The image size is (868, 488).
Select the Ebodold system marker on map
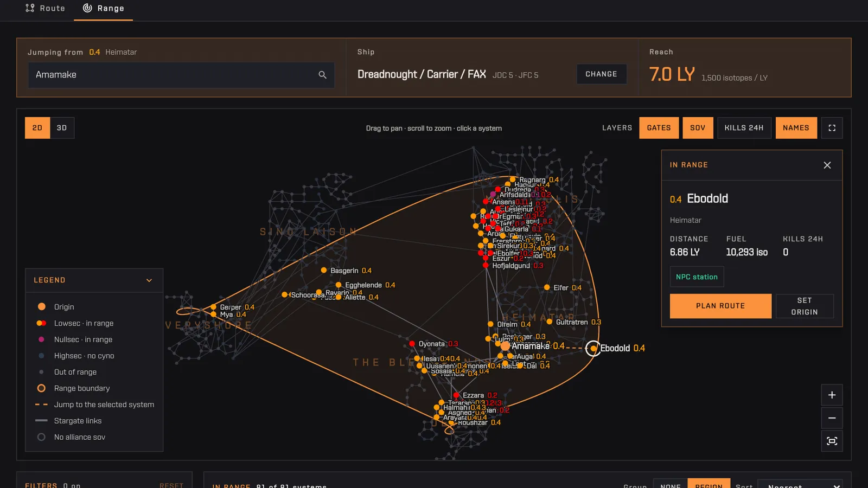(x=593, y=348)
